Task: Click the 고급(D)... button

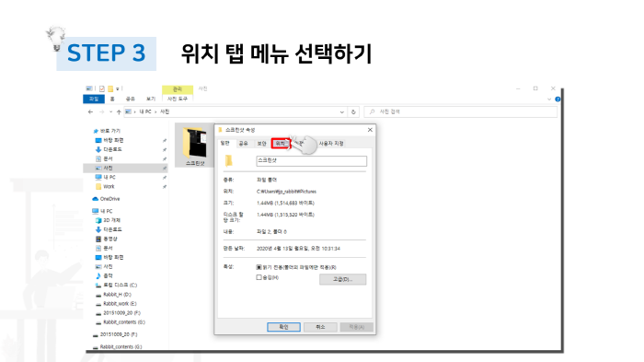Action: click(x=342, y=280)
